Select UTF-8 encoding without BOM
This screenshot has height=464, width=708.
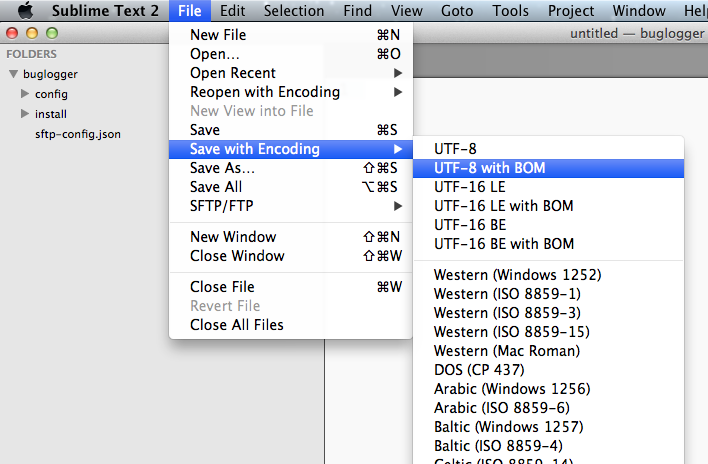(x=549, y=149)
